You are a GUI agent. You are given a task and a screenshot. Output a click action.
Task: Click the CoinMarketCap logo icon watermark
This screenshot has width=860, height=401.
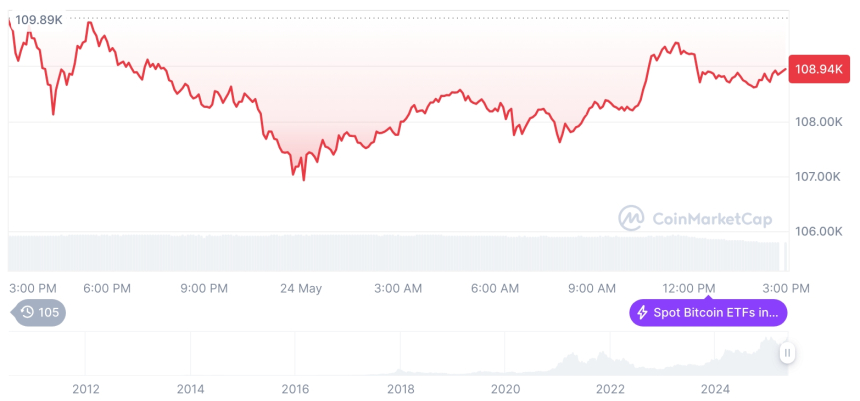click(x=631, y=217)
